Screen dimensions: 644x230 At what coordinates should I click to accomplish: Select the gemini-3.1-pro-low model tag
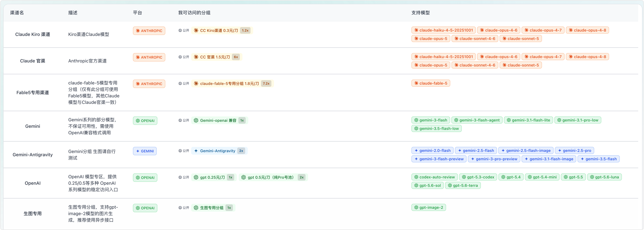click(578, 120)
